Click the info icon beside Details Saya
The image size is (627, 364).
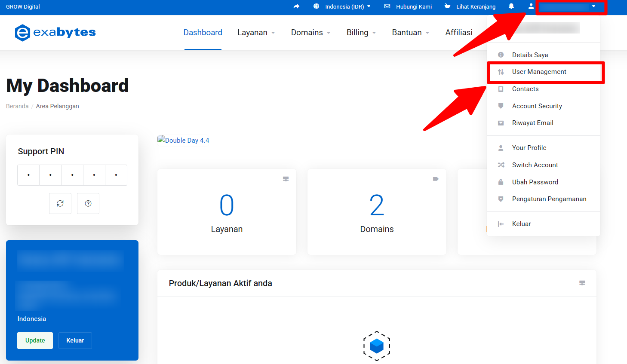(501, 55)
